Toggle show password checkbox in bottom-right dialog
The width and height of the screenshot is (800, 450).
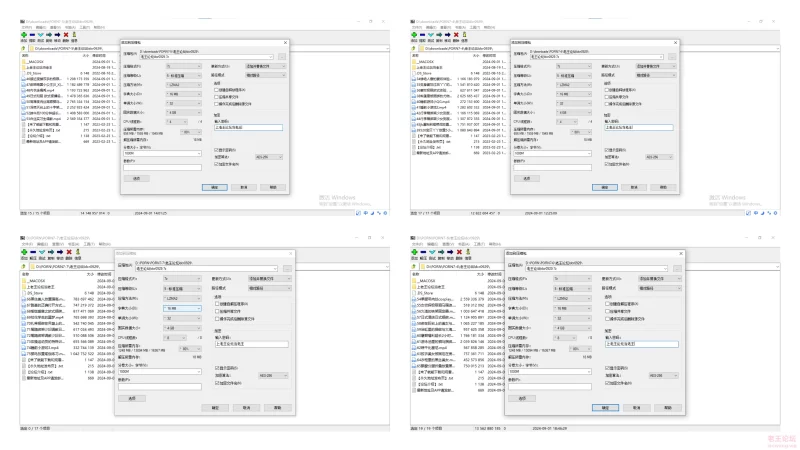click(x=607, y=368)
